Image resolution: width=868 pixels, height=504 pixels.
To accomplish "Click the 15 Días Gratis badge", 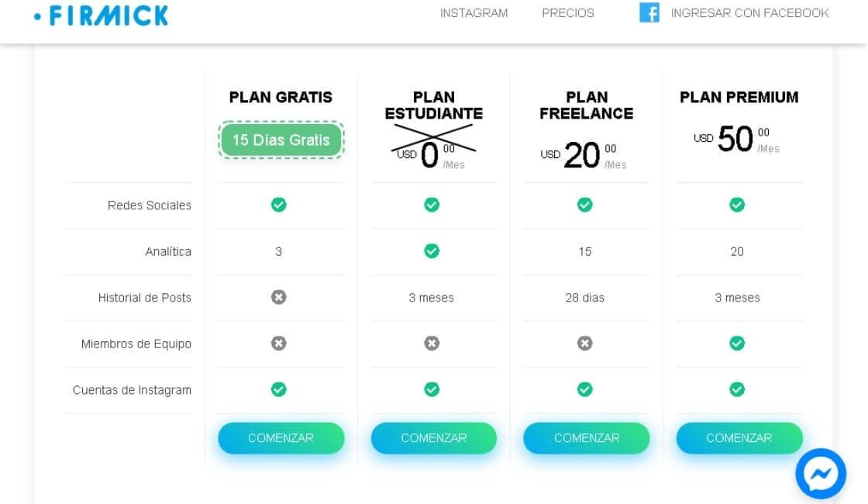I will (x=281, y=140).
